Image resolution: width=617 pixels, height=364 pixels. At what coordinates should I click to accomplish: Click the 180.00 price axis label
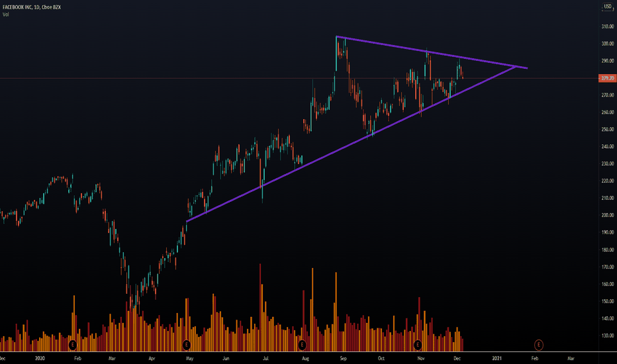coord(608,250)
